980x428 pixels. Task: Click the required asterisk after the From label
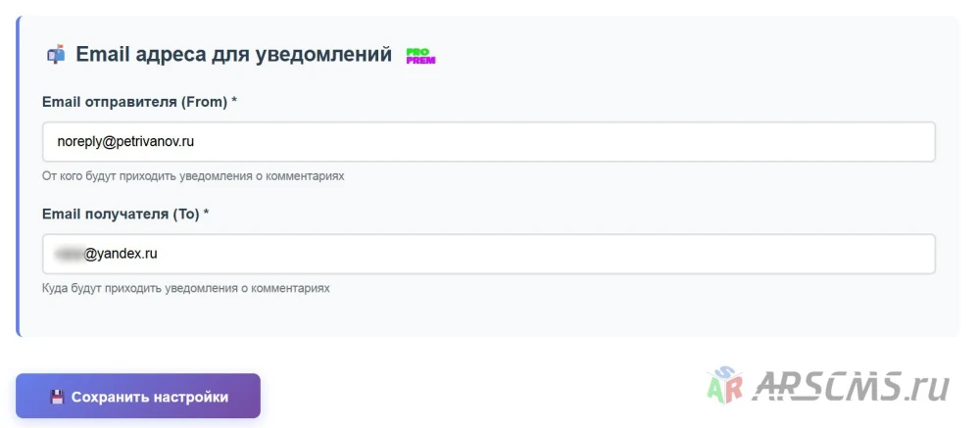234,101
